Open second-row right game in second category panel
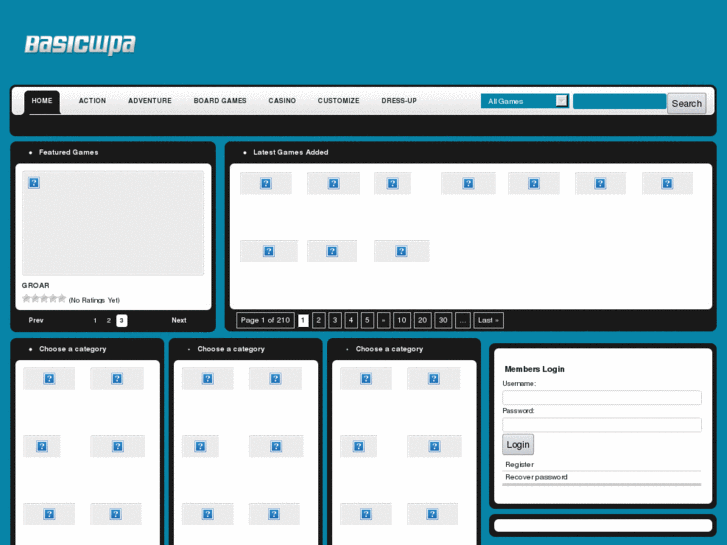This screenshot has height=545, width=727. click(276, 446)
